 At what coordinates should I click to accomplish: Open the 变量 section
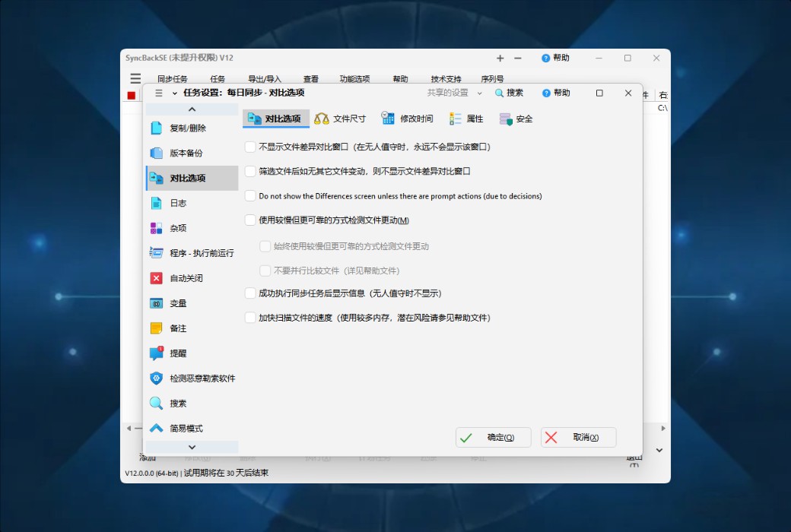[x=177, y=302]
